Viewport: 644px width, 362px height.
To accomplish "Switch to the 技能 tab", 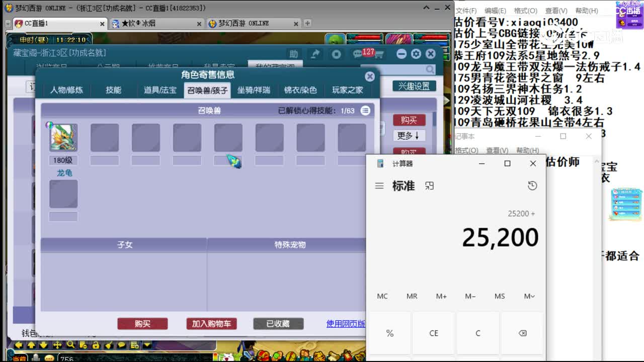I will (x=113, y=90).
